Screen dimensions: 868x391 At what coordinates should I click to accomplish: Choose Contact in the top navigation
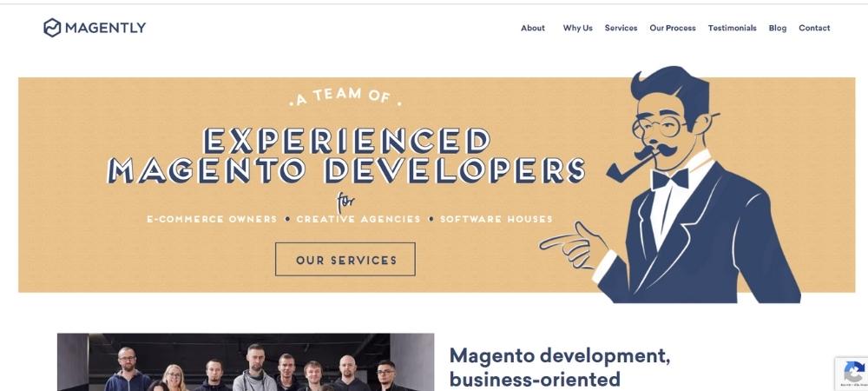point(814,28)
